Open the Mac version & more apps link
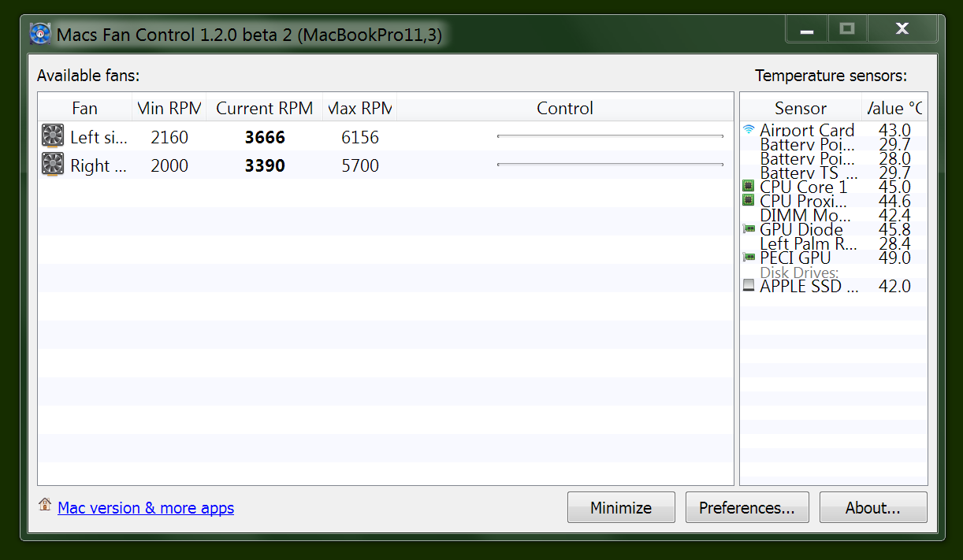Screen dimensions: 963x560 pyautogui.click(x=146, y=508)
